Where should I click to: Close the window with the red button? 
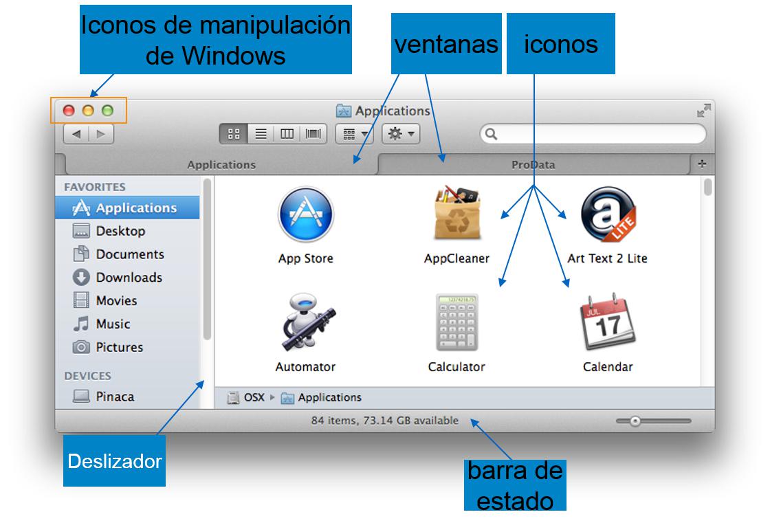click(x=69, y=111)
